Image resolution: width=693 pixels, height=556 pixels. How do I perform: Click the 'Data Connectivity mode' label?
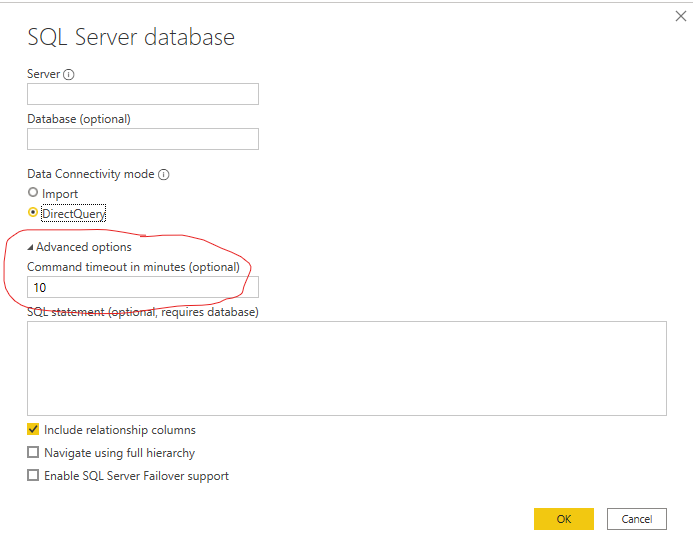[91, 174]
